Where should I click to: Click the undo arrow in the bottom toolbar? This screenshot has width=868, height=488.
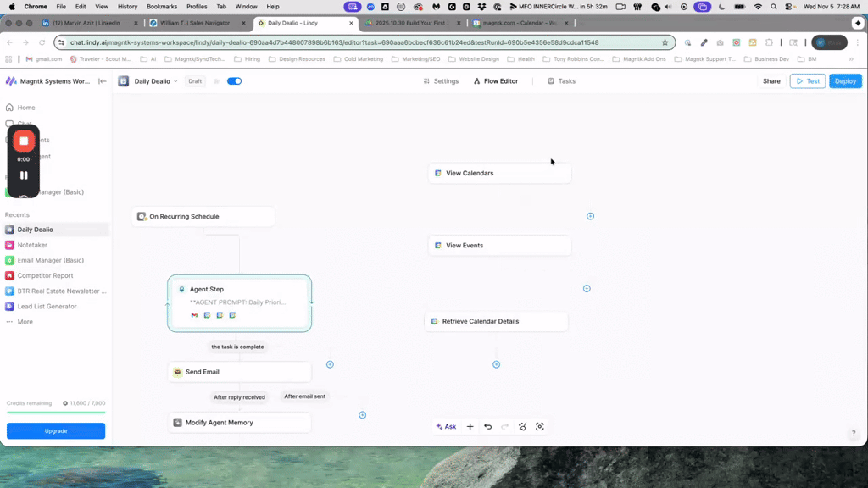[x=487, y=427]
